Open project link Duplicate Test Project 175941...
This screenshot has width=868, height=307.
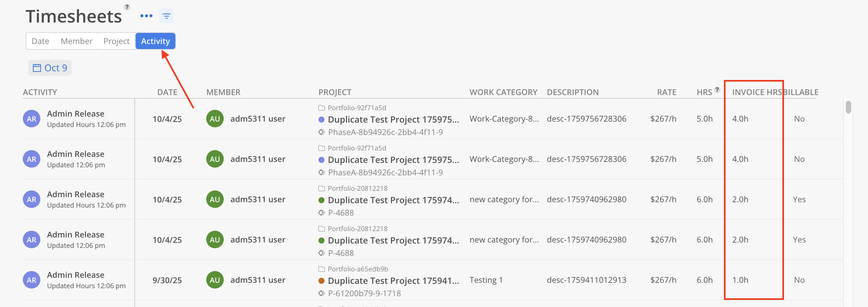(393, 280)
